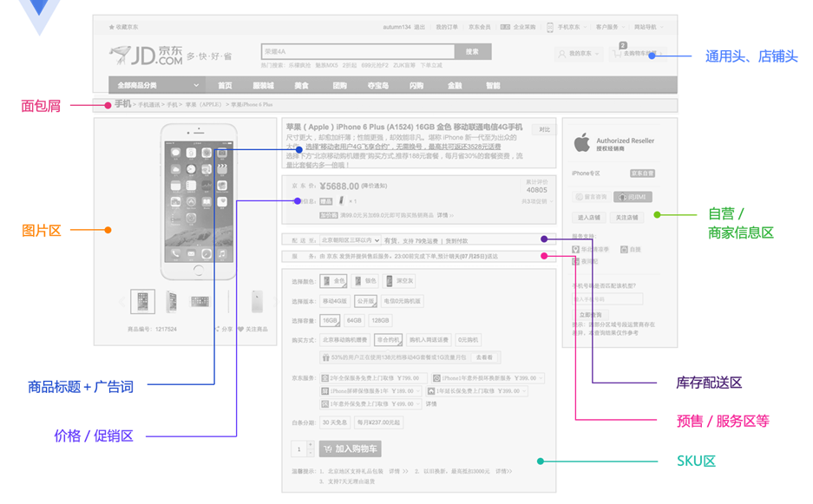Screen dimensions: 813x504
Task: Open the shopping cart 去购物车结算 button
Action: coord(637,54)
